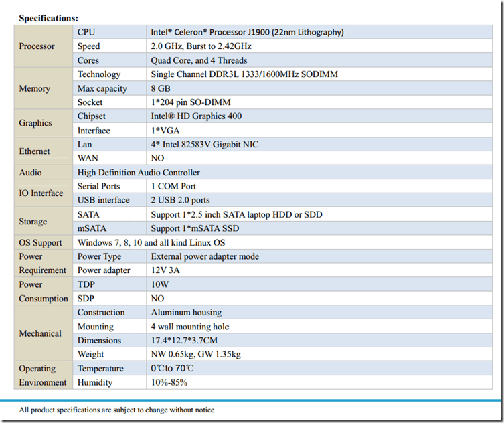Screen dimensions: 504x423
Task: Click the 1 COM Port value
Action: coord(173,186)
